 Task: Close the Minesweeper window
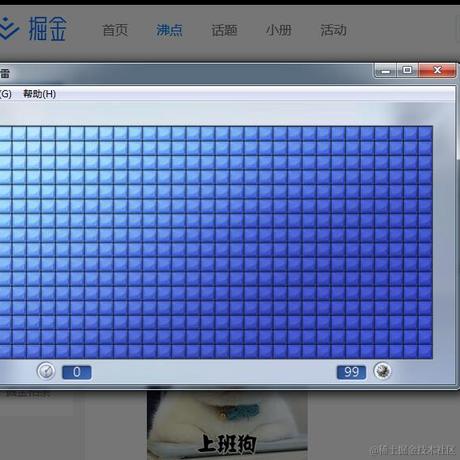coord(437,70)
